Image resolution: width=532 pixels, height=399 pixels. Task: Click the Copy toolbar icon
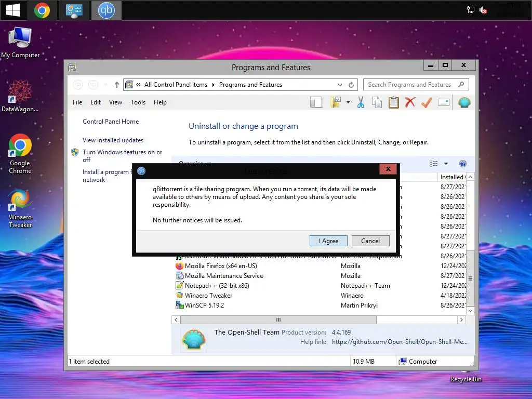click(x=377, y=102)
